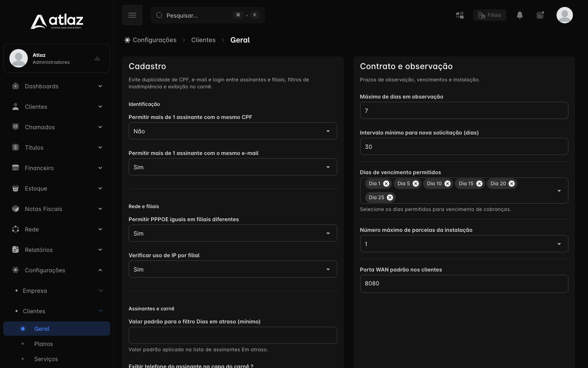This screenshot has height=368, width=588.
Task: Remove the Dia 1 chip
Action: 386,184
